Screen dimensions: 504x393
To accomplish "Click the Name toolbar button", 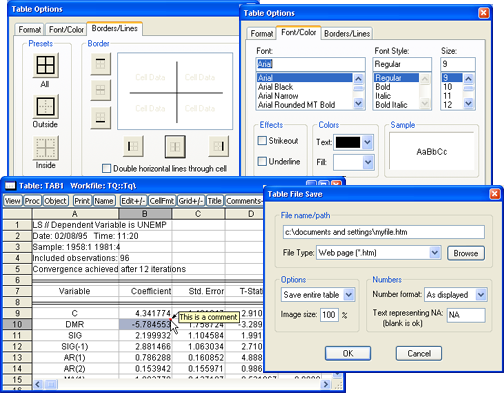I will [104, 201].
